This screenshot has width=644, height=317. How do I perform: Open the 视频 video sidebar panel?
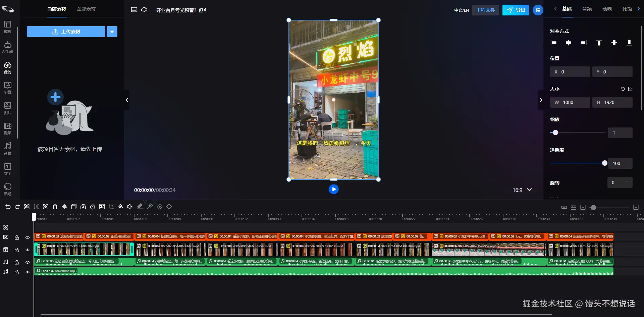click(7, 128)
